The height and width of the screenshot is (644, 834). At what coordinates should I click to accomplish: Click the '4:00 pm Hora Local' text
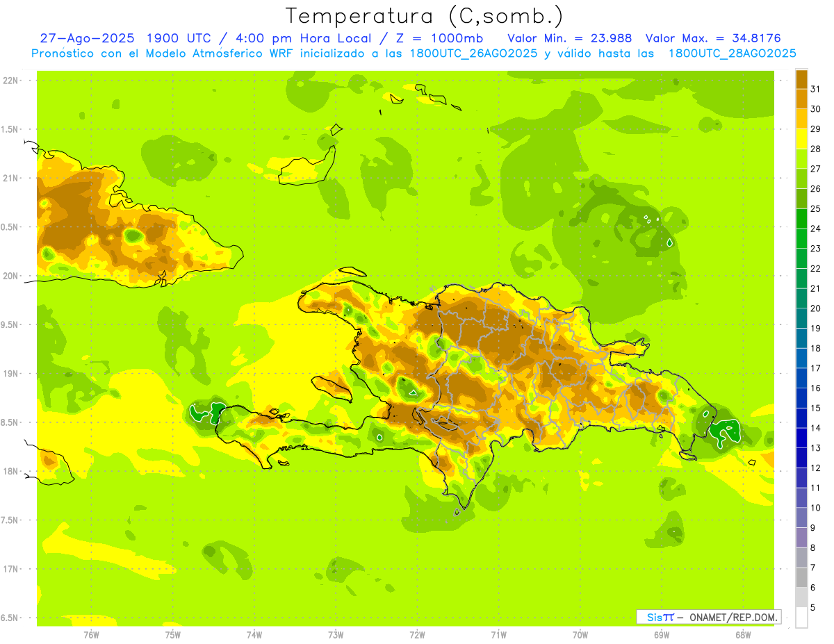[x=304, y=38]
